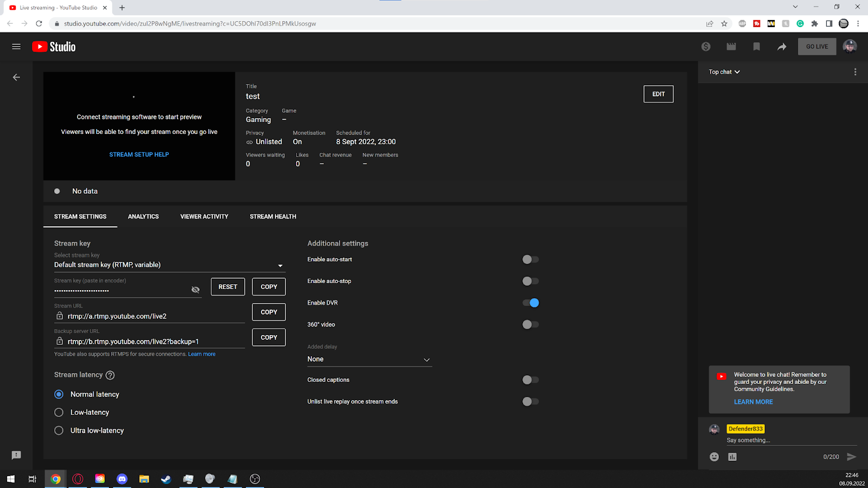The width and height of the screenshot is (868, 488).
Task: Open Chrome's three-dot menu
Action: click(858, 23)
